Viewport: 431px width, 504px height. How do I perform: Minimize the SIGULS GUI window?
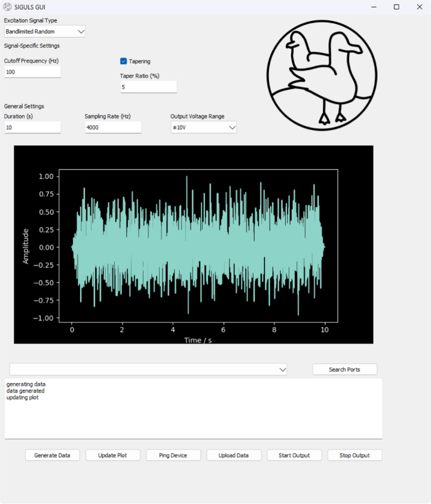pos(374,7)
